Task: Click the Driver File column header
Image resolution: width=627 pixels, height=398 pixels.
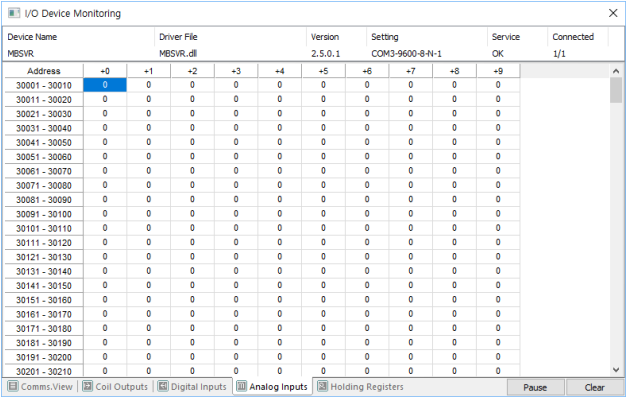Action: point(231,37)
